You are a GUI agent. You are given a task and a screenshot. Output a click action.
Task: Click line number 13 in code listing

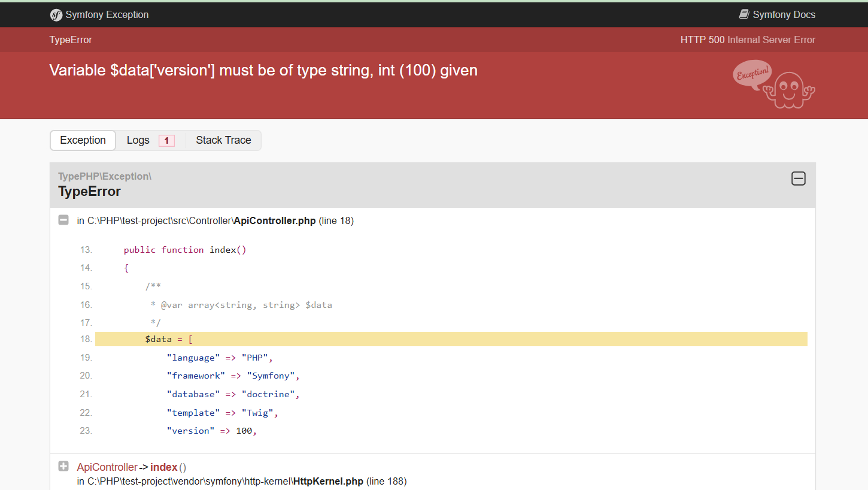(x=86, y=250)
